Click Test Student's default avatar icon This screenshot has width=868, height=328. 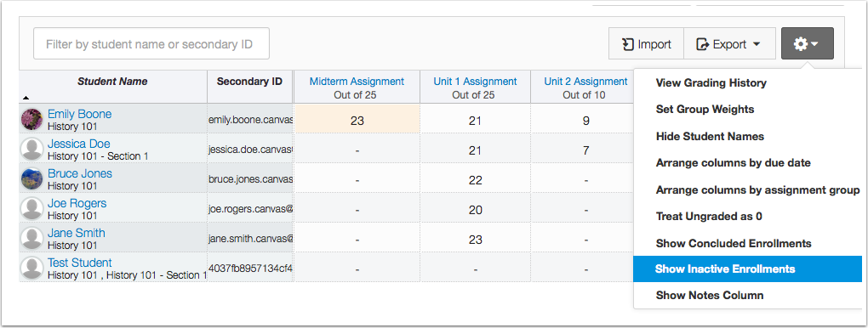coord(31,268)
